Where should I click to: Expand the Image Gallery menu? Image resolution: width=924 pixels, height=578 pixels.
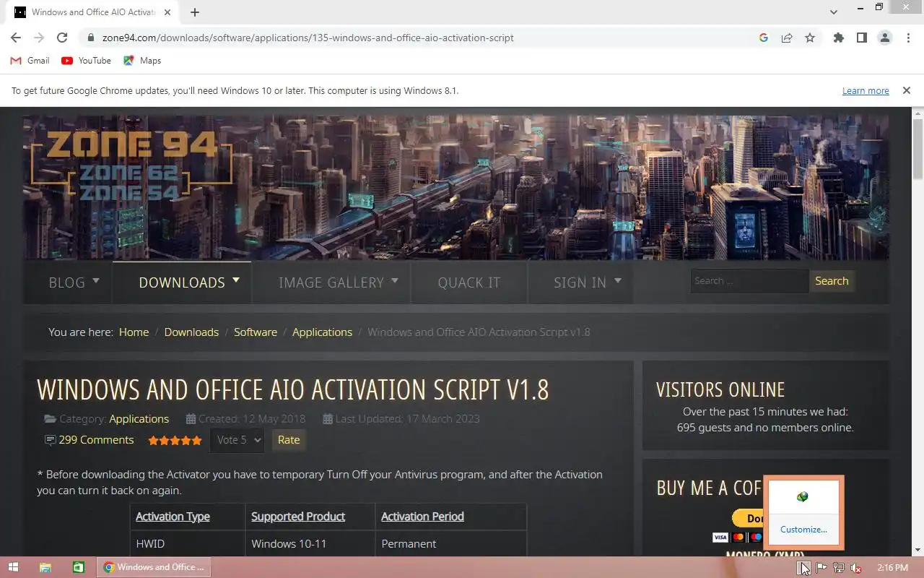tap(339, 282)
